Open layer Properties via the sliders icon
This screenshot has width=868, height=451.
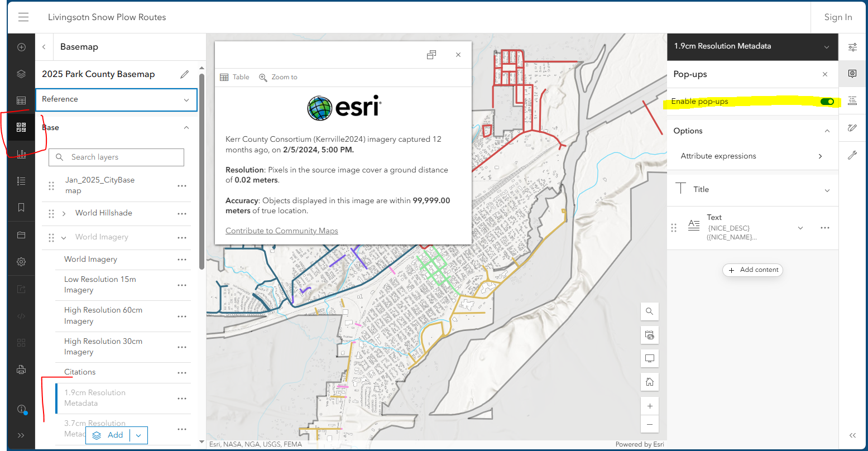click(852, 47)
